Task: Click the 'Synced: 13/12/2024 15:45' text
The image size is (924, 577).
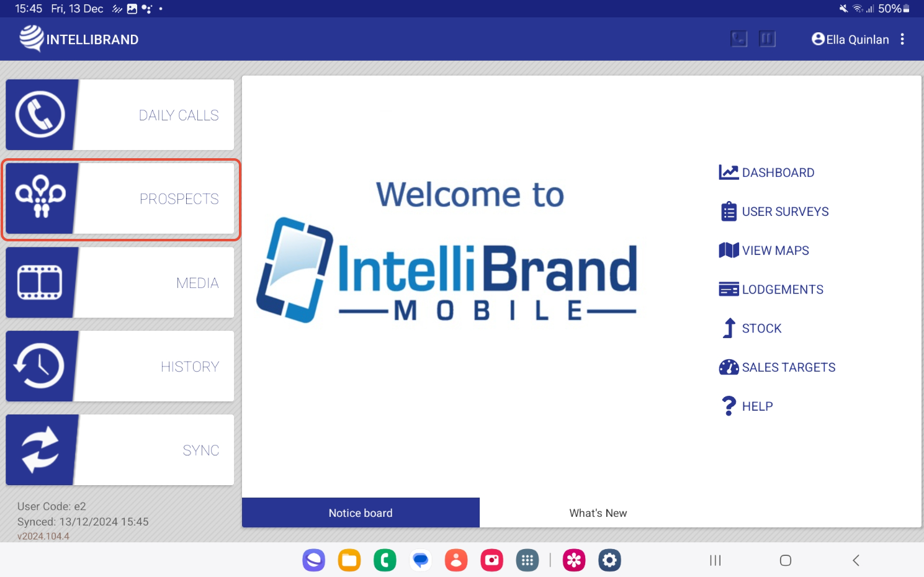Action: [83, 522]
